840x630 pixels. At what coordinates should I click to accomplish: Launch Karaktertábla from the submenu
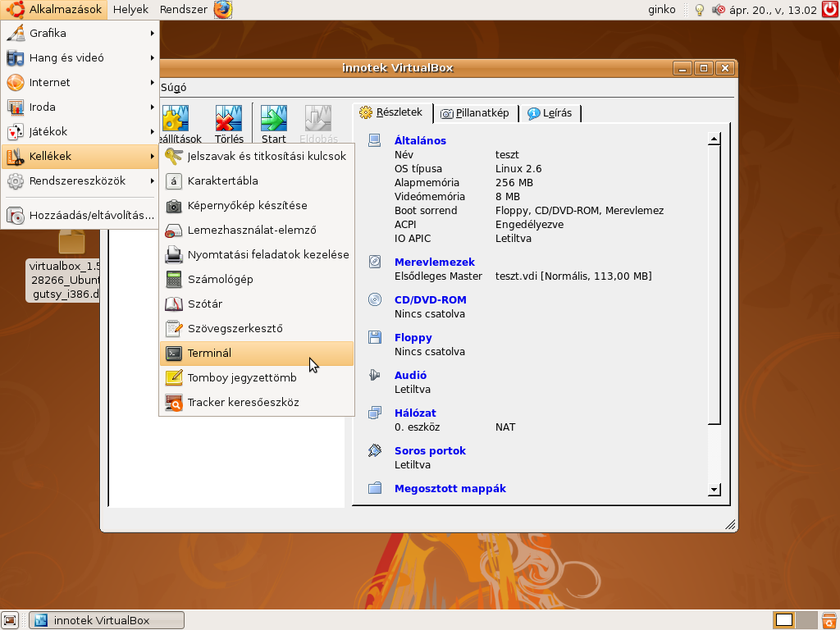(x=257, y=181)
